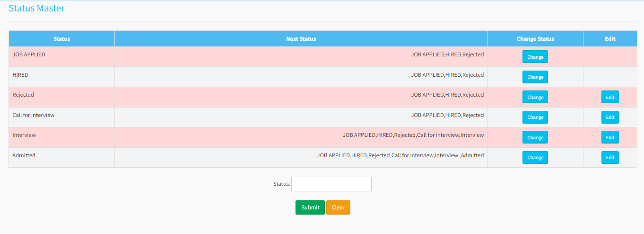The width and height of the screenshot is (644, 234).
Task: Select the Admitted status name cell
Action: [x=24, y=155]
